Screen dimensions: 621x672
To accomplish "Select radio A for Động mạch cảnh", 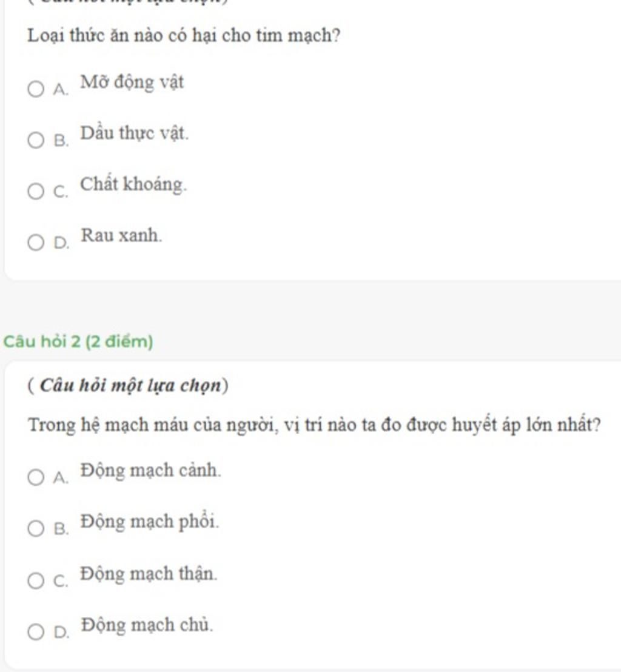I will coord(36,477).
